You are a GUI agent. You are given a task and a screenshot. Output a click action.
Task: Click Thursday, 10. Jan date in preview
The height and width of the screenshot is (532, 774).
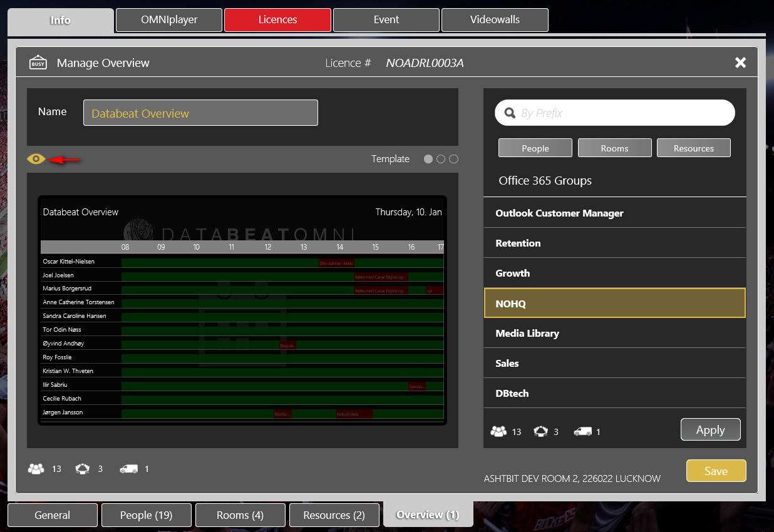coord(408,212)
